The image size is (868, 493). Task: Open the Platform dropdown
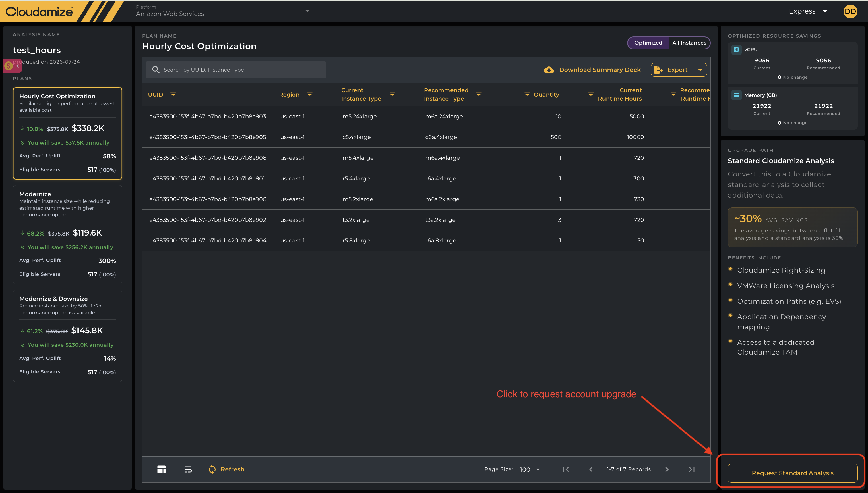coord(222,11)
